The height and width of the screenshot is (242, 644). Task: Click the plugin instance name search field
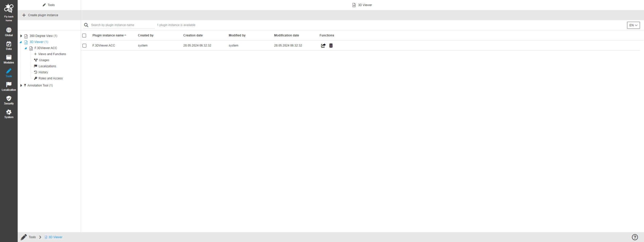coord(122,25)
